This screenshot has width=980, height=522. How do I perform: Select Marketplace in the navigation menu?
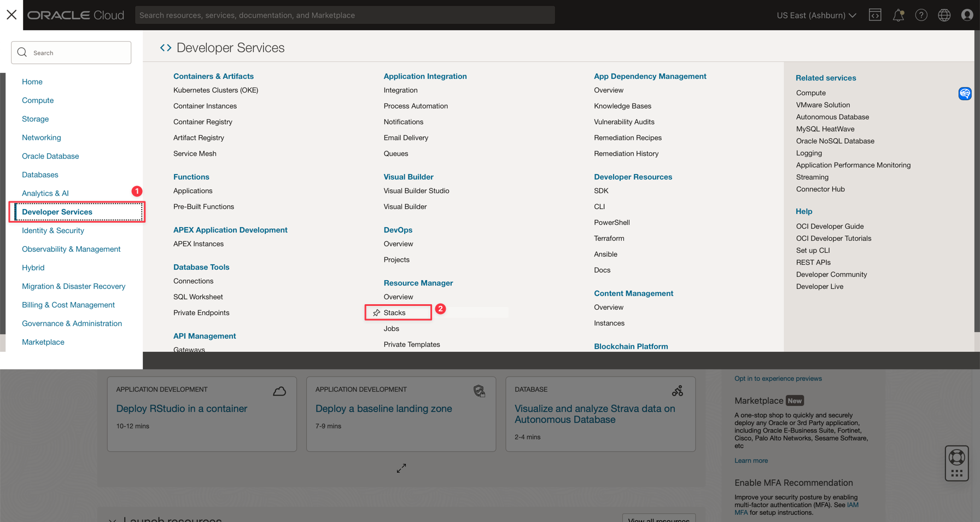43,342
